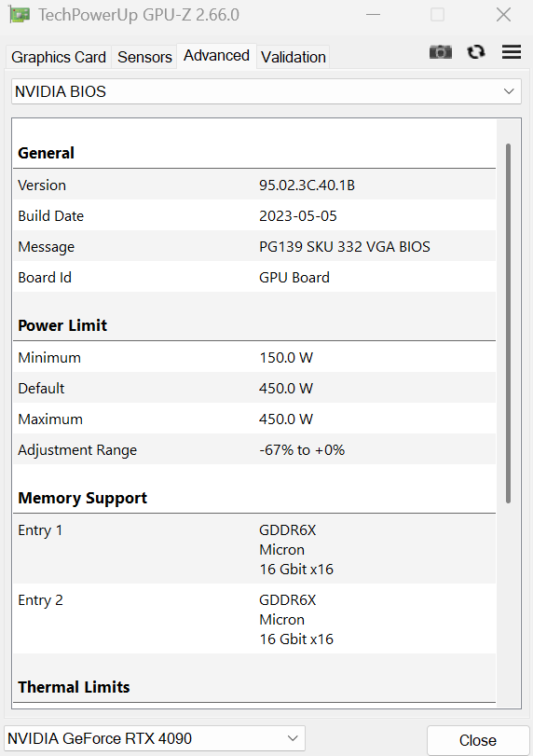Minimize the GPU-Z window
The image size is (533, 756).
pyautogui.click(x=373, y=15)
